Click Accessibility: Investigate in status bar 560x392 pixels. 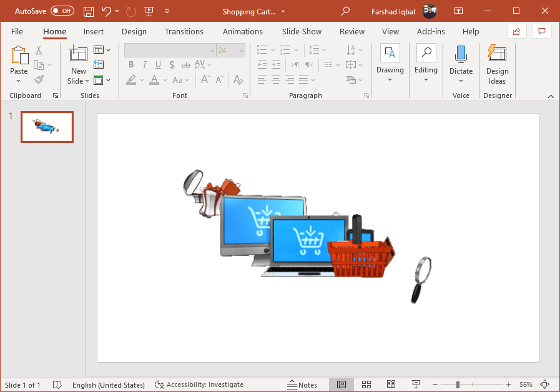click(x=199, y=385)
